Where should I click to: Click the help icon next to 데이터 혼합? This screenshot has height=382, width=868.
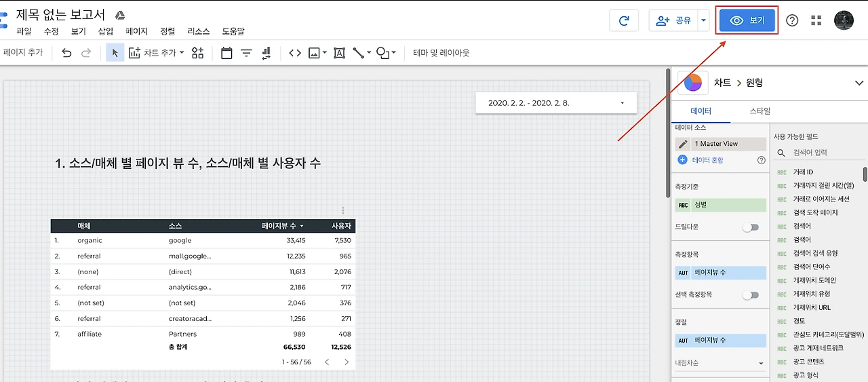[x=761, y=160]
